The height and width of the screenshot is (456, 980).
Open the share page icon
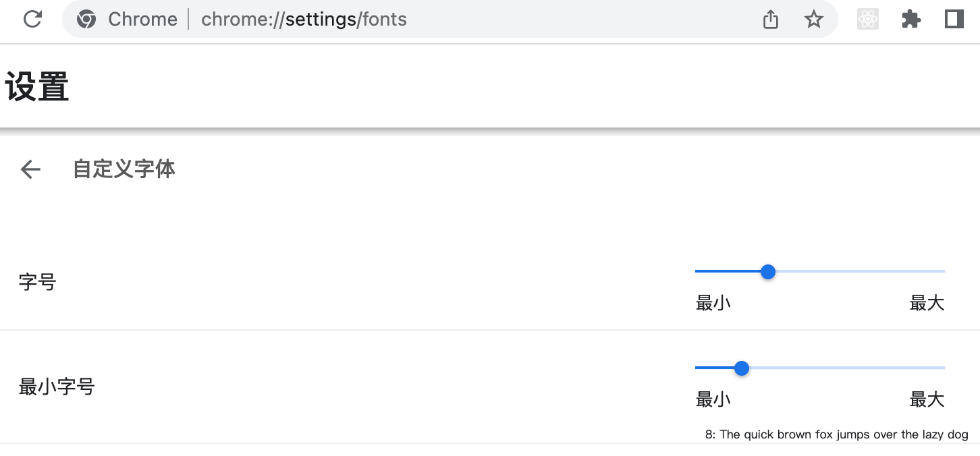click(770, 20)
